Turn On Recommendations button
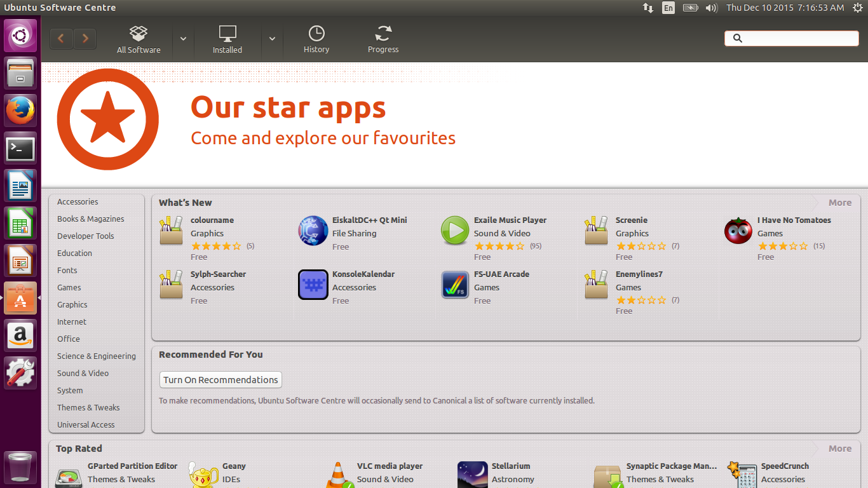The height and width of the screenshot is (488, 868). point(220,380)
